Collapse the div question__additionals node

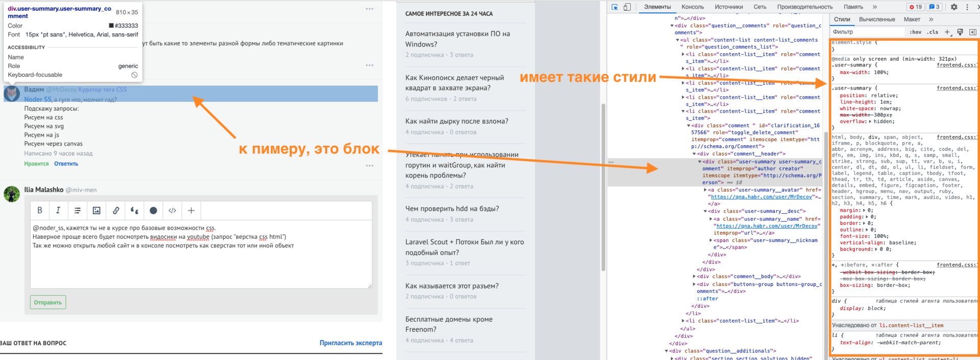(x=666, y=351)
